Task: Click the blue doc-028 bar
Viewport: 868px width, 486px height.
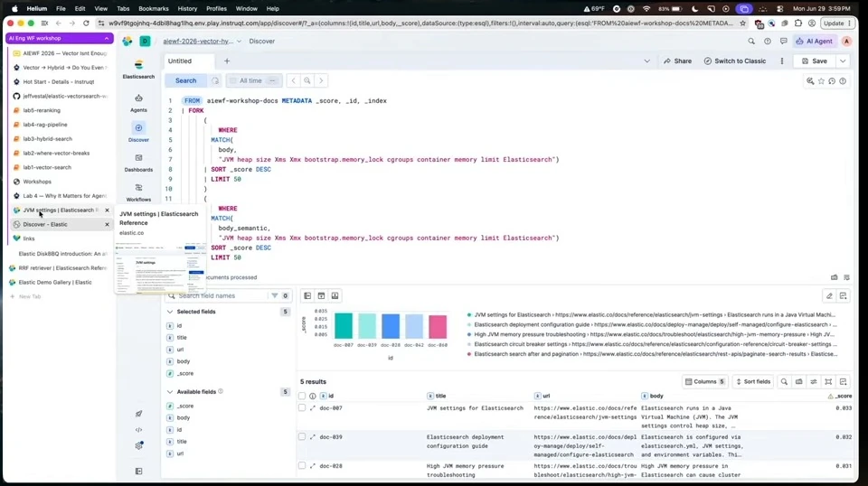Action: tap(391, 327)
